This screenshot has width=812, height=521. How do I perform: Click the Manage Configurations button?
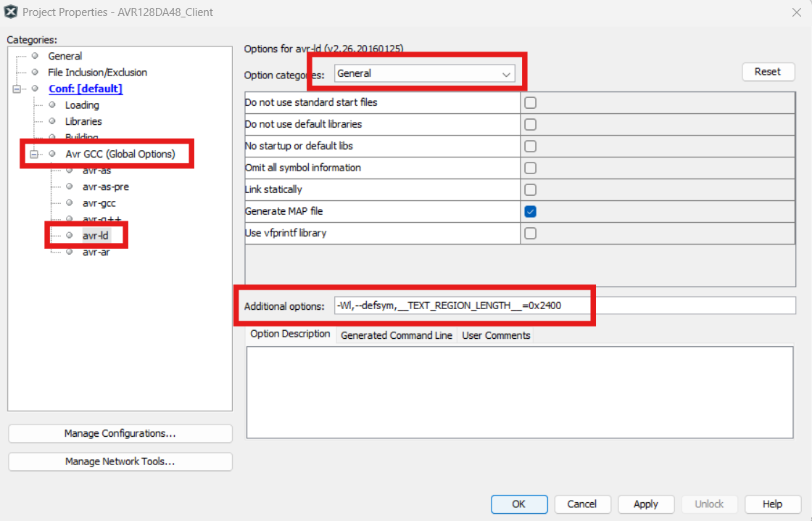tap(120, 433)
